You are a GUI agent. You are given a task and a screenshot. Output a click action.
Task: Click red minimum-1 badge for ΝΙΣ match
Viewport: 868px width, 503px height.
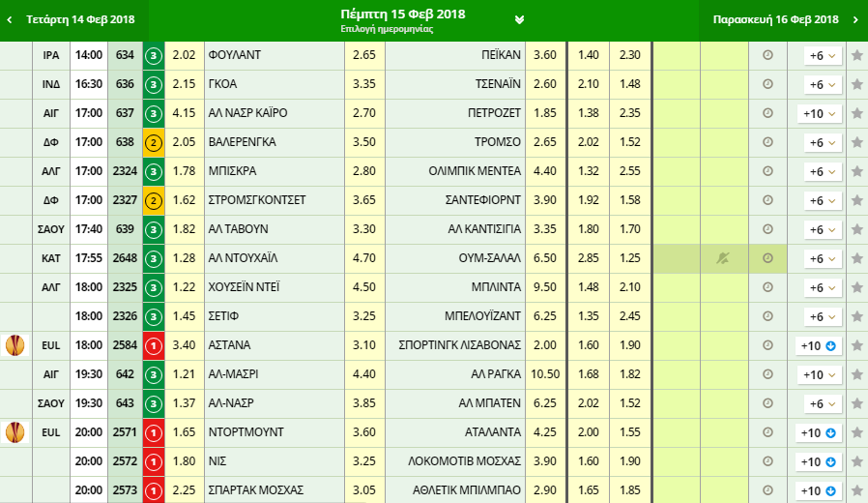153,462
